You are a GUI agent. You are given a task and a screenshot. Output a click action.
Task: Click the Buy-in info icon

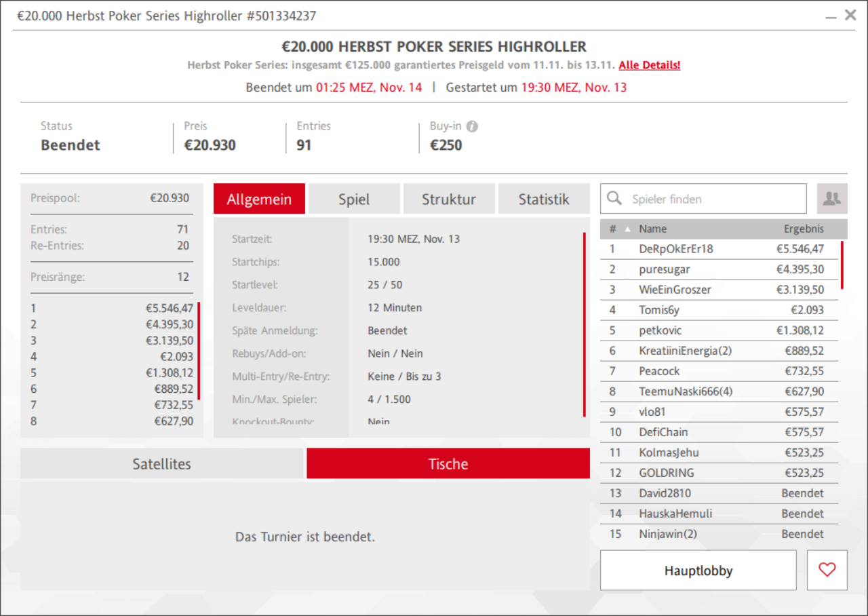click(x=473, y=126)
